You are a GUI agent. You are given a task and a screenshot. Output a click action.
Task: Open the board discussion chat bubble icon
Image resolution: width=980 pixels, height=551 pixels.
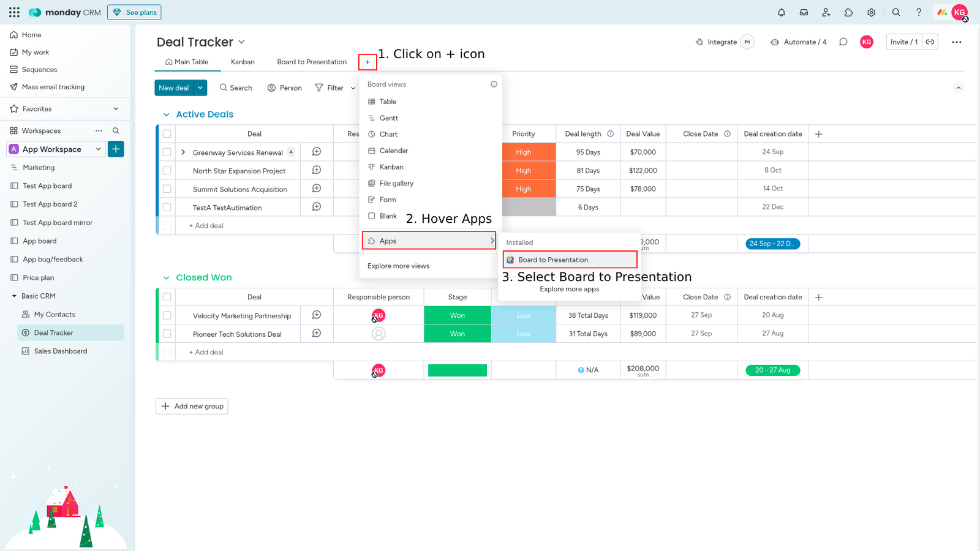pyautogui.click(x=843, y=42)
